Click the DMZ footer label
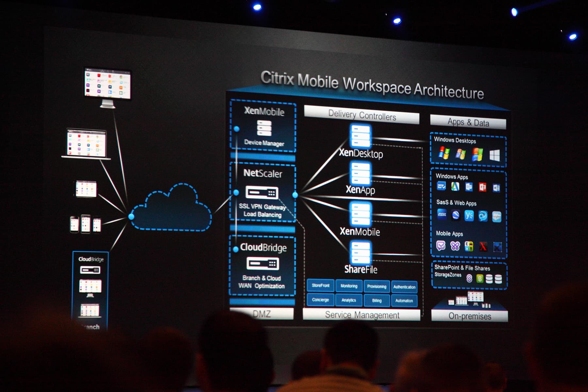 coord(262,314)
